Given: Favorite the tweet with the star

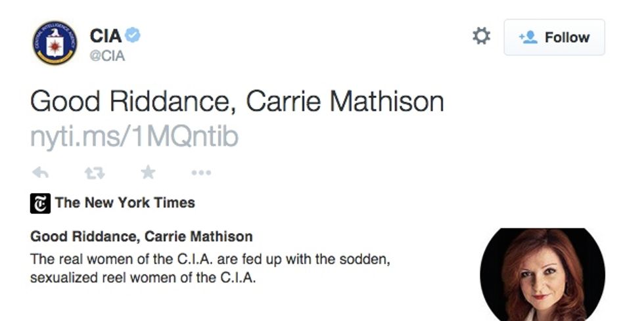Looking at the screenshot, I should coord(149,173).
